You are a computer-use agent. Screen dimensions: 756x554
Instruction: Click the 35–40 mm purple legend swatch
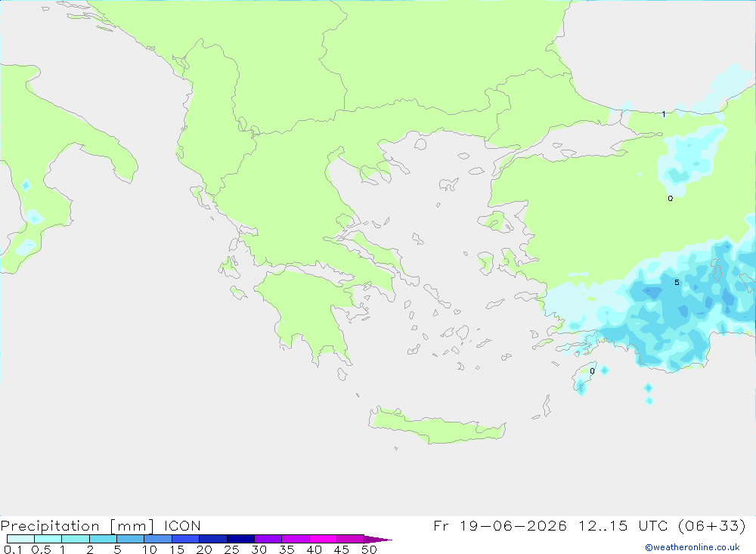(296, 539)
